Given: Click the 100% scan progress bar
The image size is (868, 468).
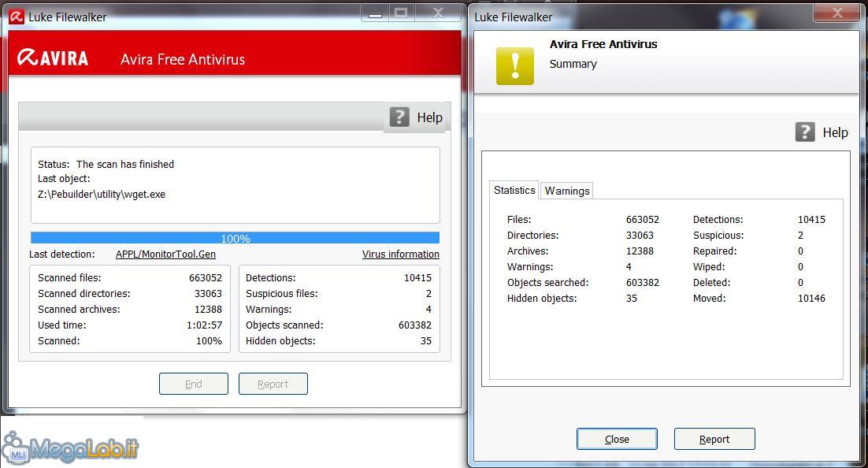Looking at the screenshot, I should point(236,238).
